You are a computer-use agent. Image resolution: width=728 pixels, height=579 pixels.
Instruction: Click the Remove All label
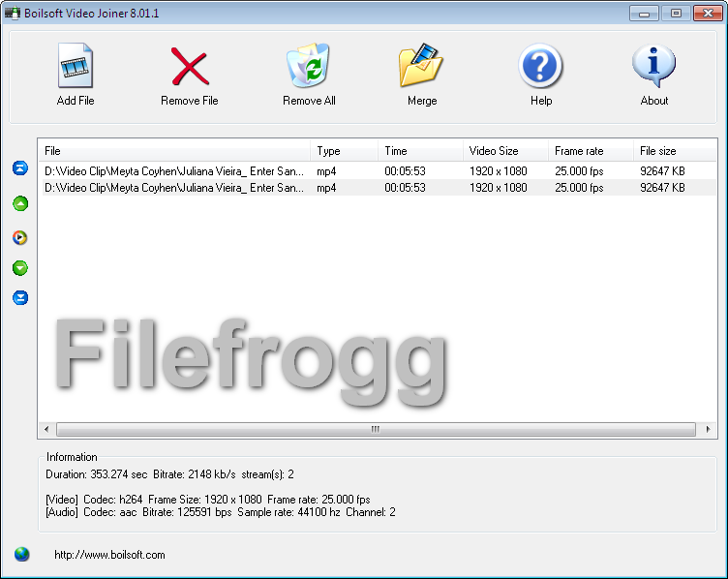point(309,101)
